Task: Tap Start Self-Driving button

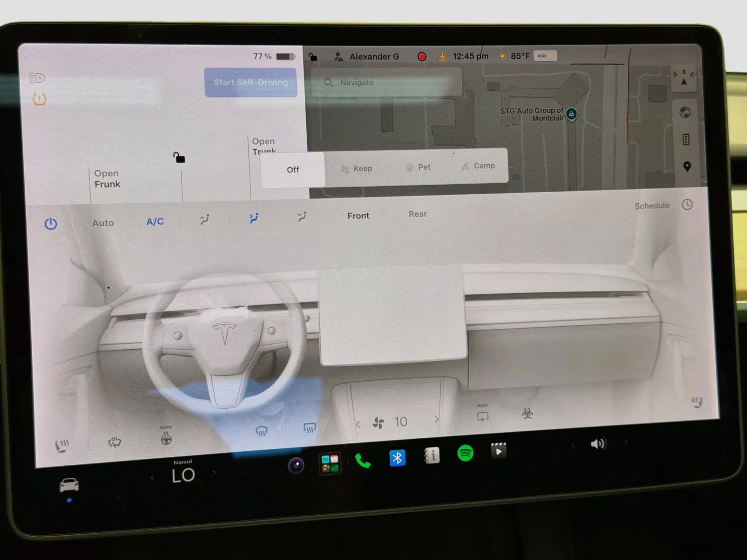Action: (x=251, y=83)
